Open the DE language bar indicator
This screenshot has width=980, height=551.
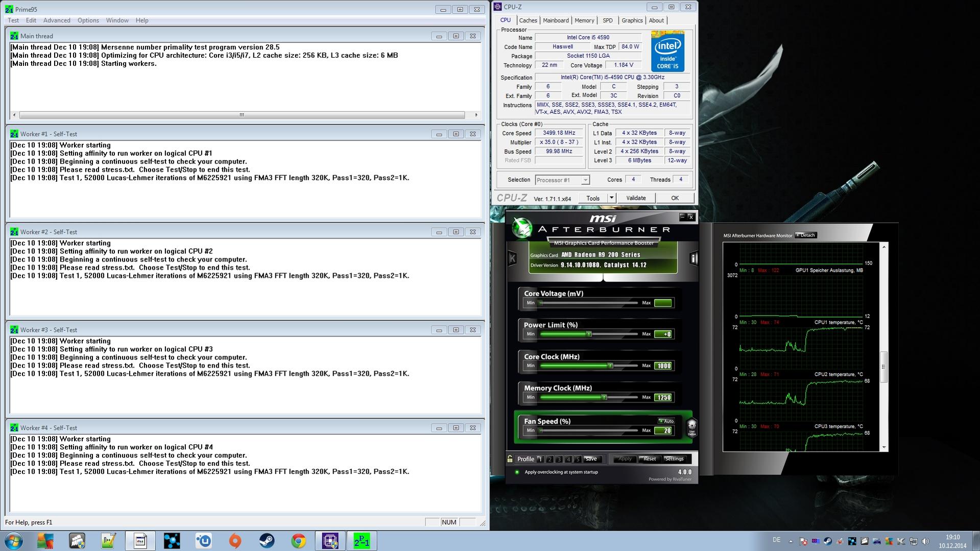(x=777, y=540)
